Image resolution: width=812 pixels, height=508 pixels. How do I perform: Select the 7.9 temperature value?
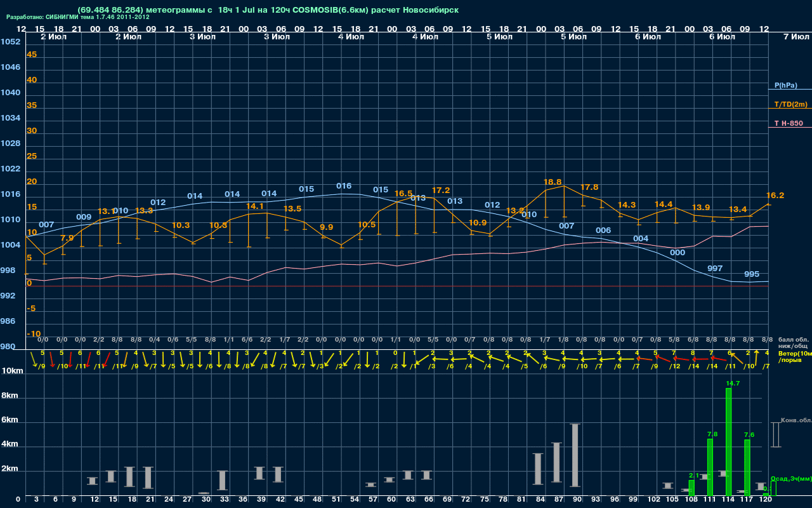click(67, 238)
